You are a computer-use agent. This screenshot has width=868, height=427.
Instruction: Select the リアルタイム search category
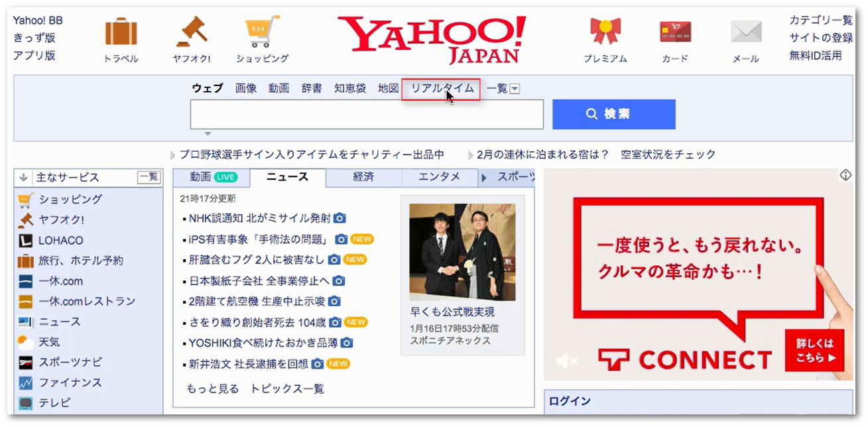click(442, 88)
